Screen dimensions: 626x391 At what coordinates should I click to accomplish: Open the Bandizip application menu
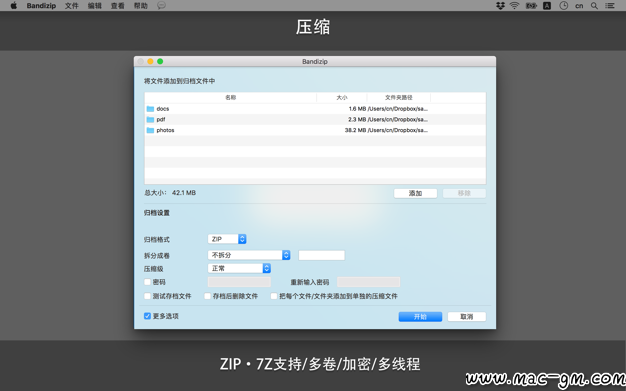[x=41, y=6]
